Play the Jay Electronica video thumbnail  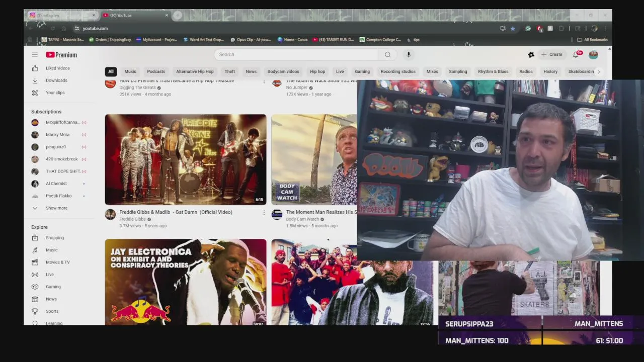(x=186, y=282)
